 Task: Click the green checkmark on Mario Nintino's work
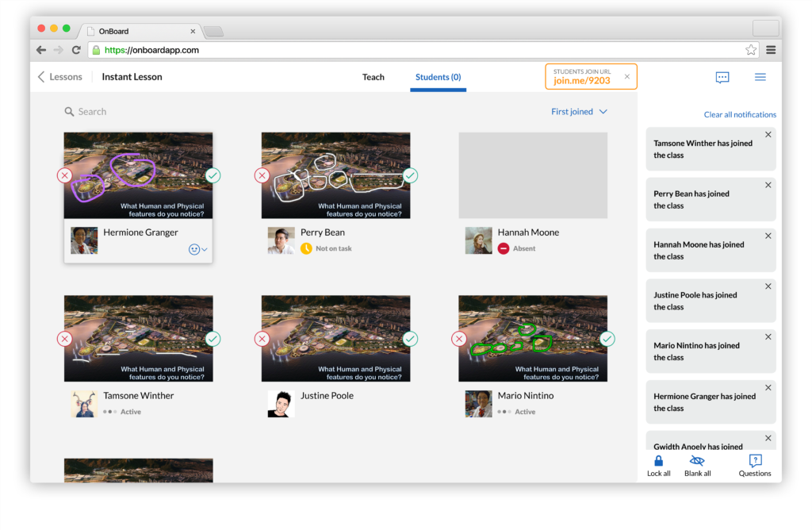click(607, 339)
